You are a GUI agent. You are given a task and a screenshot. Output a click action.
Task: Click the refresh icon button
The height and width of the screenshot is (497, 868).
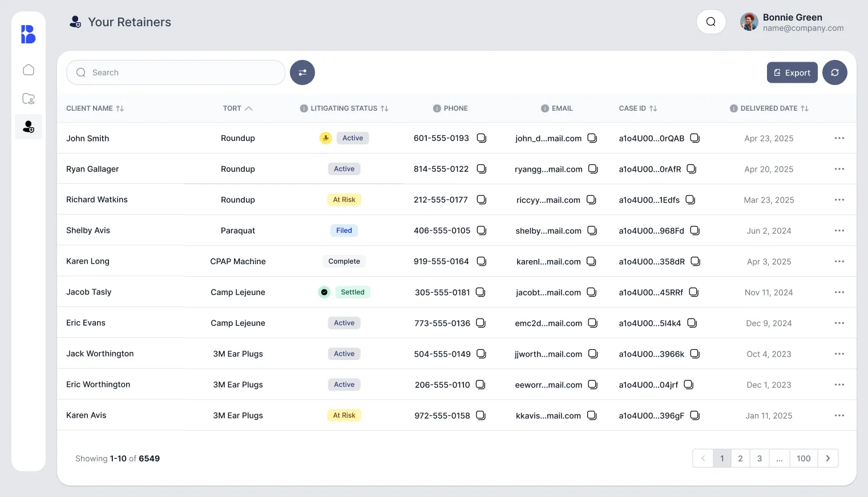click(835, 72)
